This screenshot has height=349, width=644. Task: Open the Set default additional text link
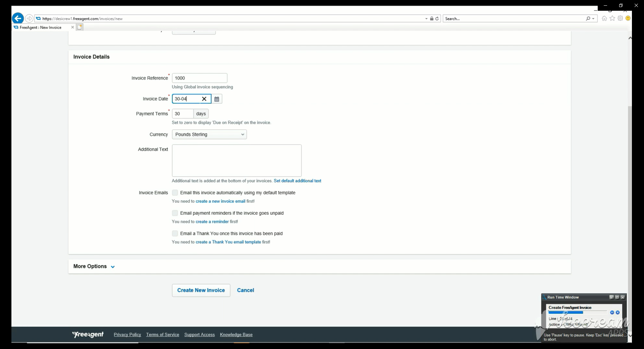298,181
